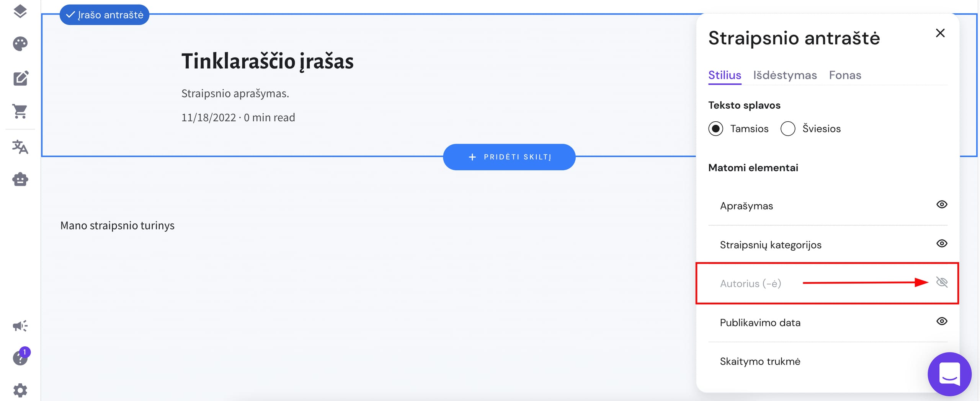Click the Pridėti skiltį button
The width and height of the screenshot is (980, 401).
click(x=509, y=157)
